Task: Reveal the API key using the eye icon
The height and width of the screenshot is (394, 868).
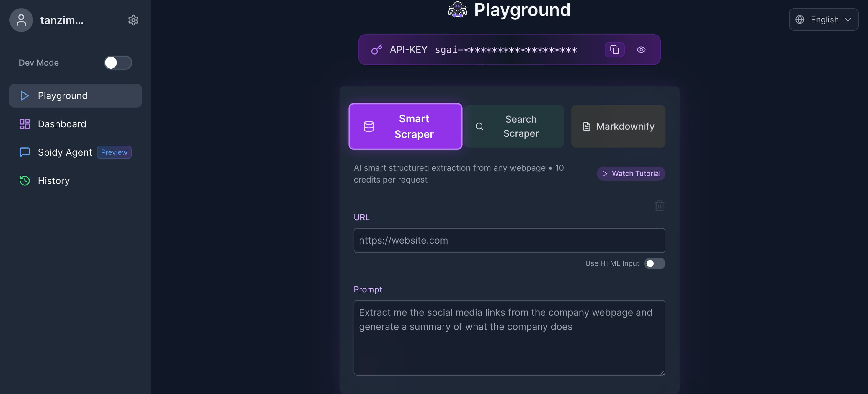Action: (x=641, y=50)
